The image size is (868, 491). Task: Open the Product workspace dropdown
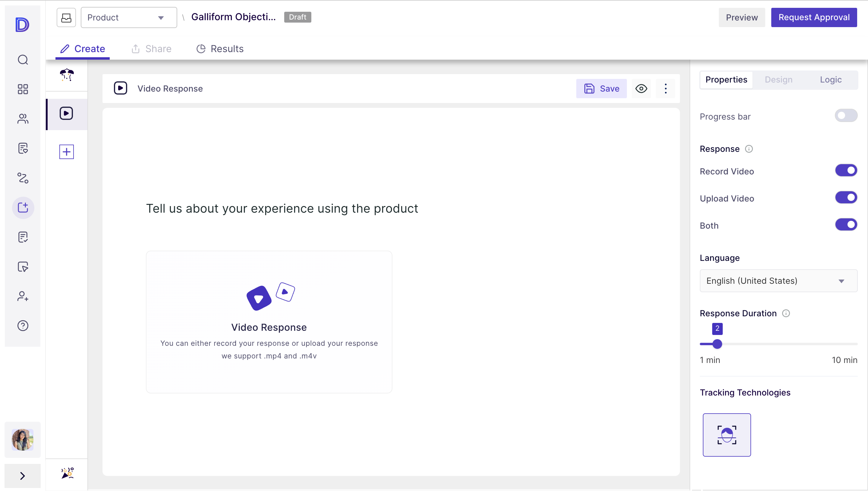pos(129,17)
